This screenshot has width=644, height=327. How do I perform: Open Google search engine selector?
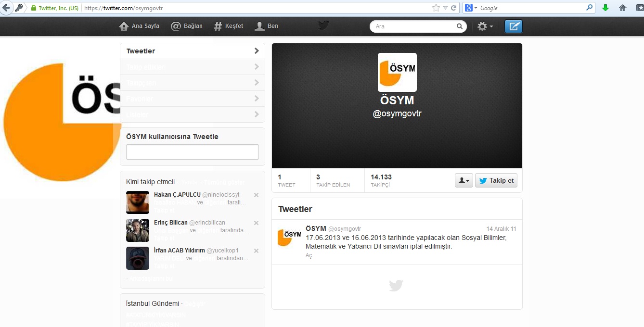click(x=471, y=8)
